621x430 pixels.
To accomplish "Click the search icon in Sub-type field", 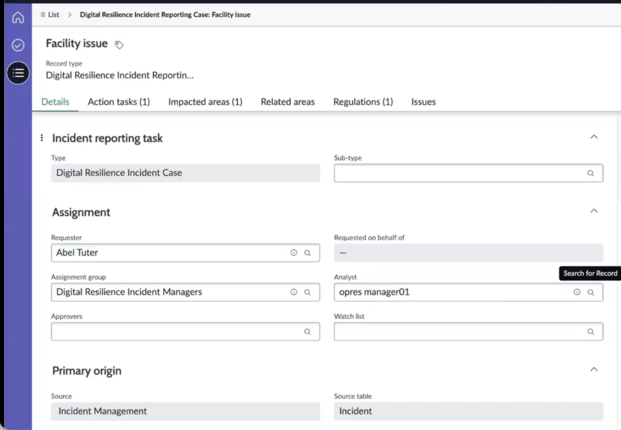I will (591, 173).
